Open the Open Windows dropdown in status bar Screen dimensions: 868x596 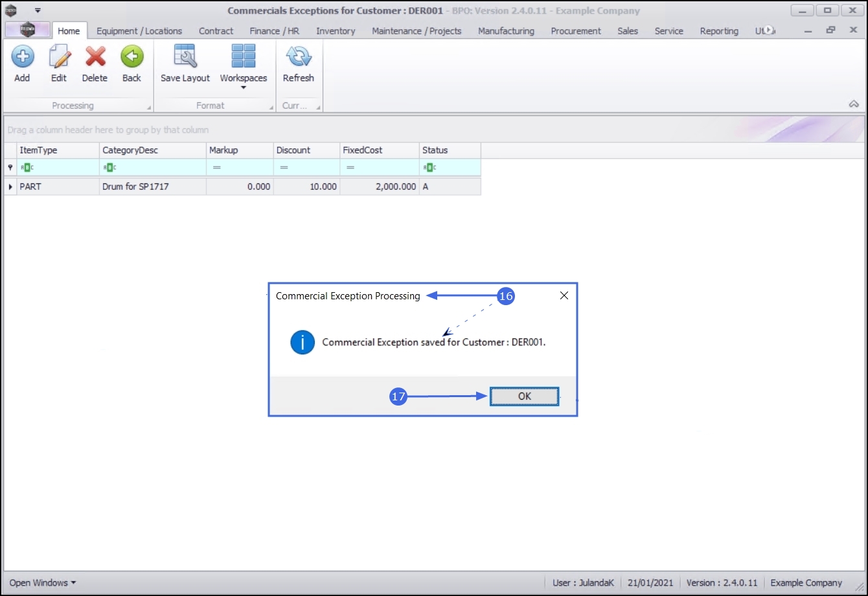43,582
